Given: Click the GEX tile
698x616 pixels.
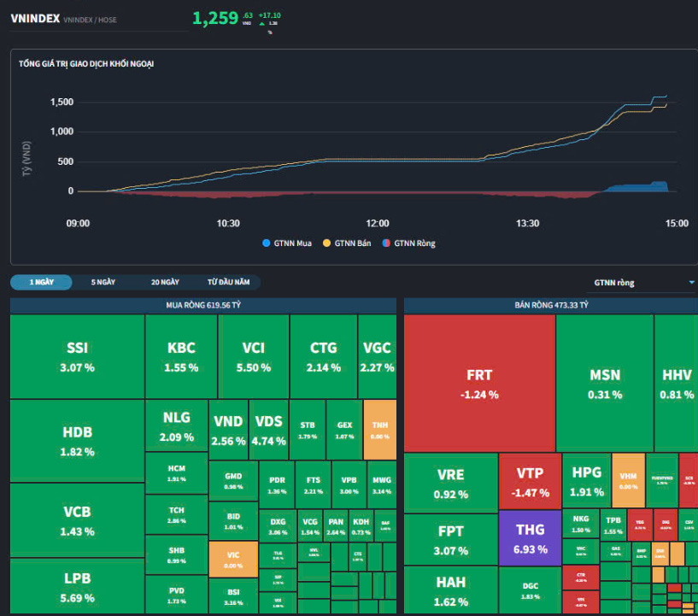Looking at the screenshot, I should click(344, 430).
